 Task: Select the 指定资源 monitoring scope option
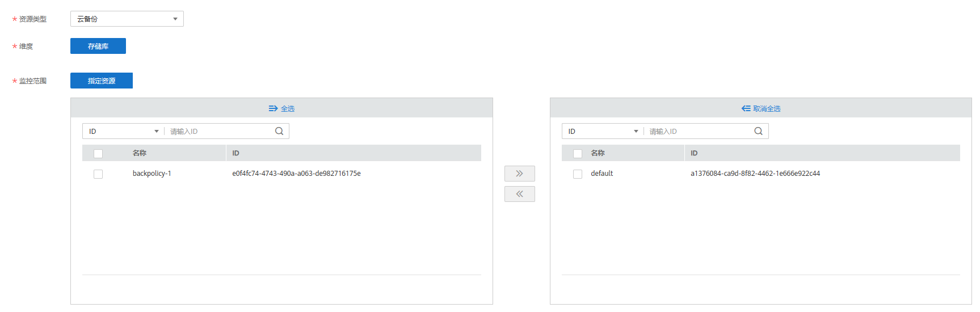(102, 81)
